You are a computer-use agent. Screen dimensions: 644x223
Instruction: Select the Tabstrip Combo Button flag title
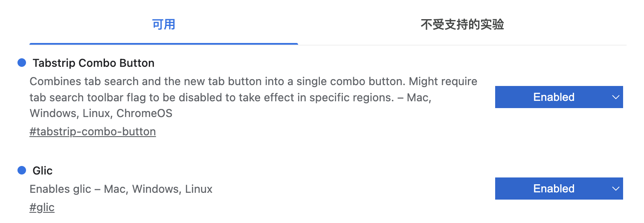pos(93,63)
